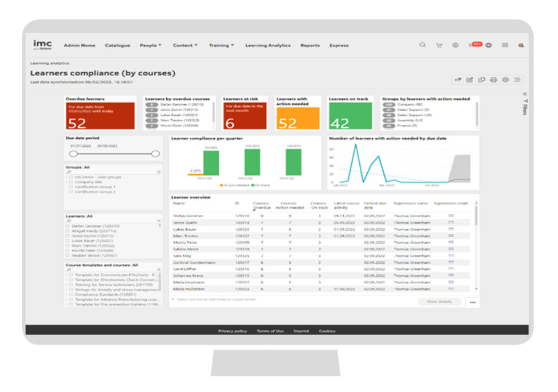Open the shopping cart icon
This screenshot has height=392, width=558.
click(439, 45)
